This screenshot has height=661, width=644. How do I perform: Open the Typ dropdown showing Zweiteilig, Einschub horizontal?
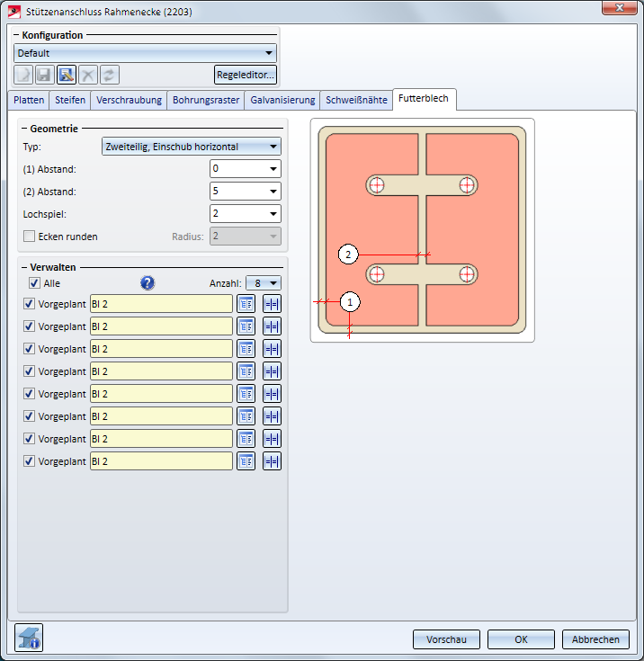[x=191, y=147]
